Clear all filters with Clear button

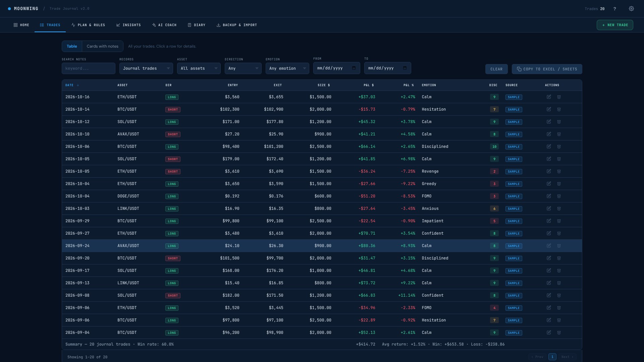(x=496, y=69)
